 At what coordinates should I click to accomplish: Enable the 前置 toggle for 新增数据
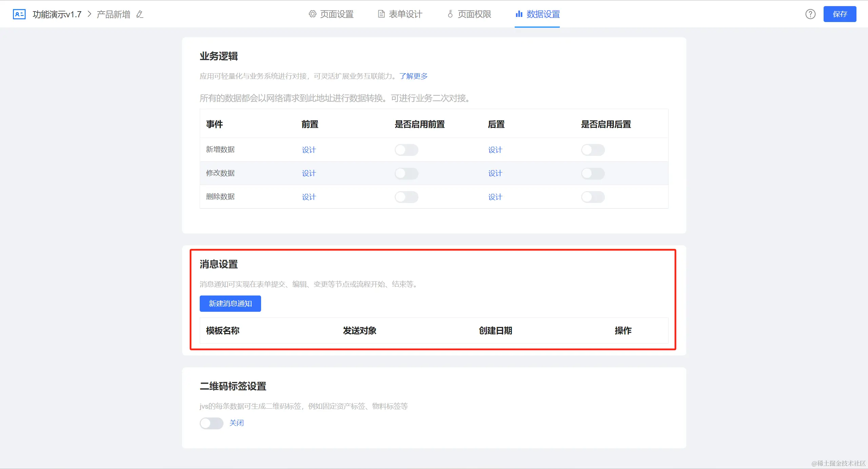406,150
